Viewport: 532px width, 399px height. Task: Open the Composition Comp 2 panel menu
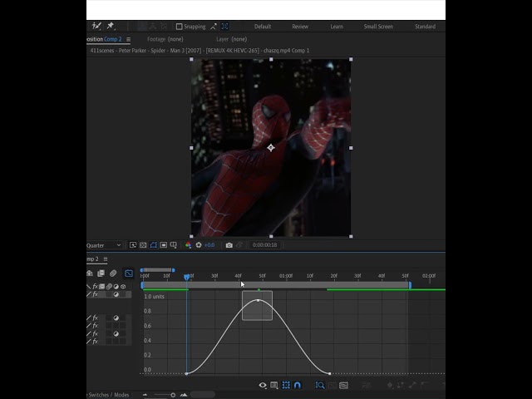pyautogui.click(x=128, y=39)
